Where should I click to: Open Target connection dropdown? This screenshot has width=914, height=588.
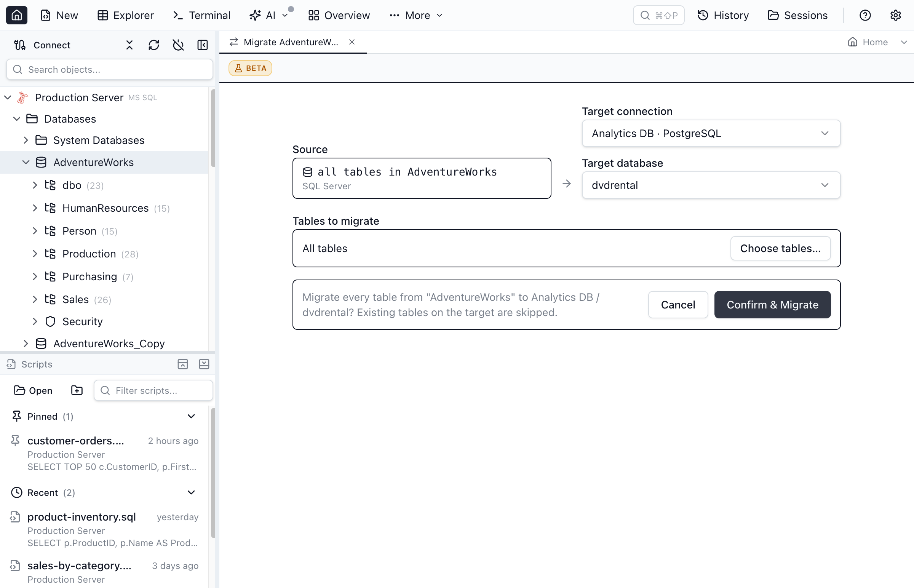(x=711, y=133)
